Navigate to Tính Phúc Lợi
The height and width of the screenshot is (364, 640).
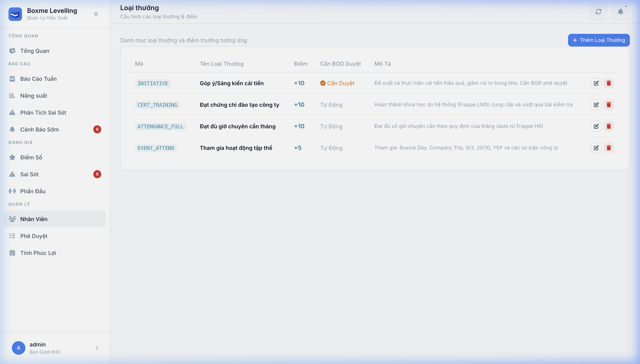coord(38,253)
